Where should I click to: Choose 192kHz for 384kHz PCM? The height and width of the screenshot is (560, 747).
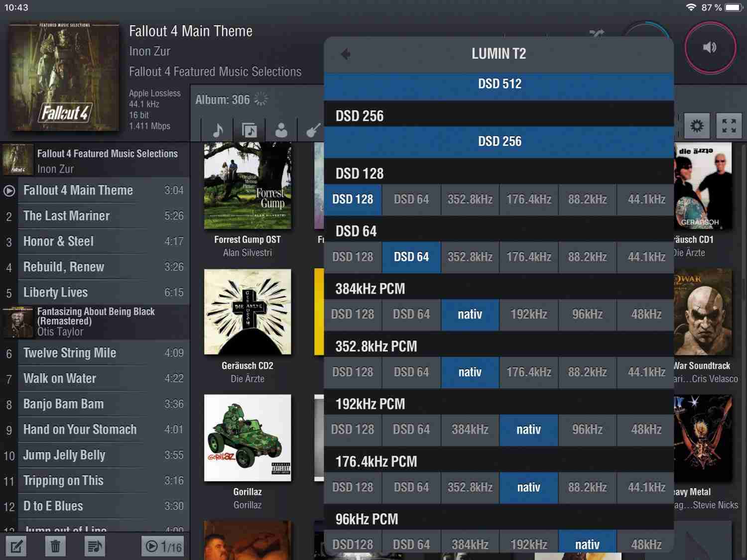[529, 315]
